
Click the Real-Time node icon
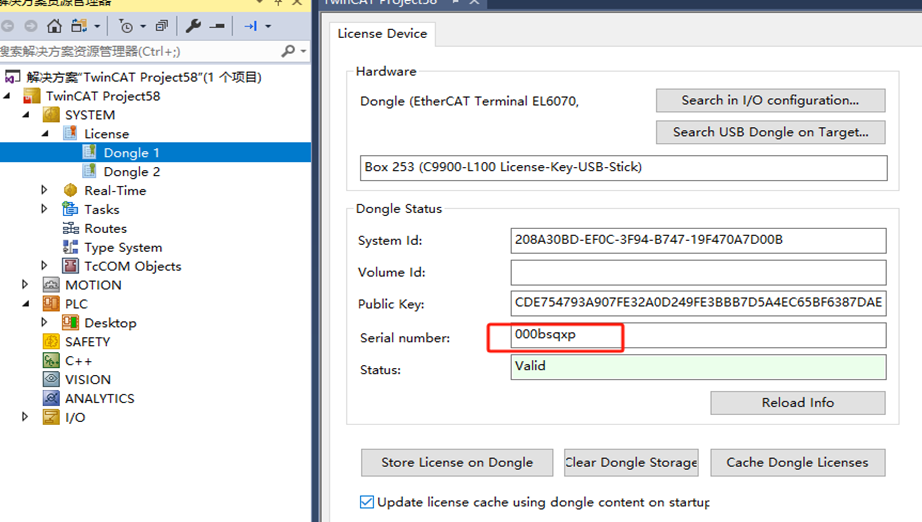click(70, 190)
